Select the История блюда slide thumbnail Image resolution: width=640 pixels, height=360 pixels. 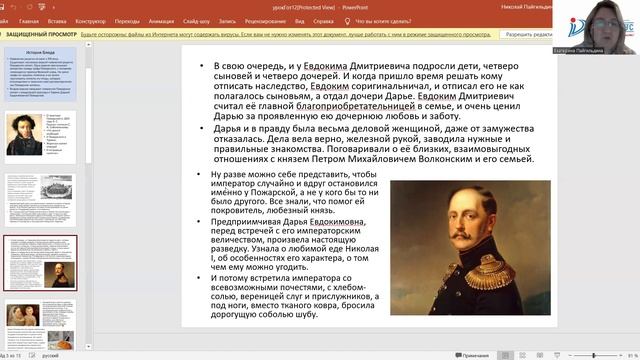coord(40,74)
